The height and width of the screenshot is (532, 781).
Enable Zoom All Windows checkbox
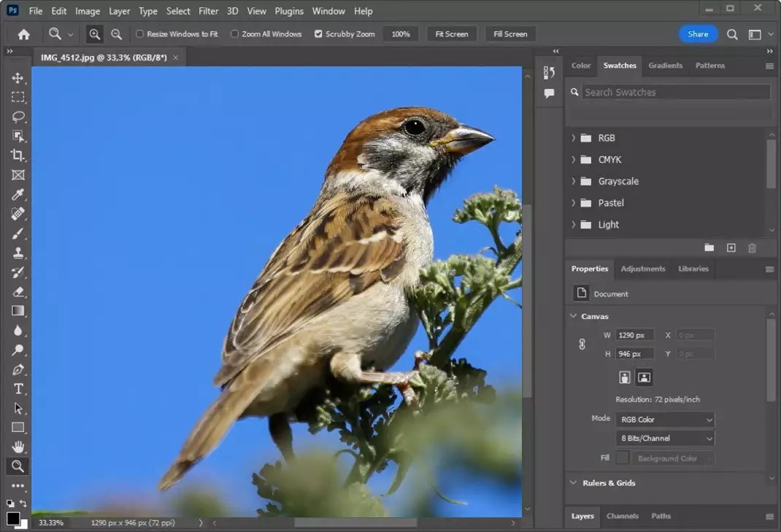pyautogui.click(x=235, y=34)
